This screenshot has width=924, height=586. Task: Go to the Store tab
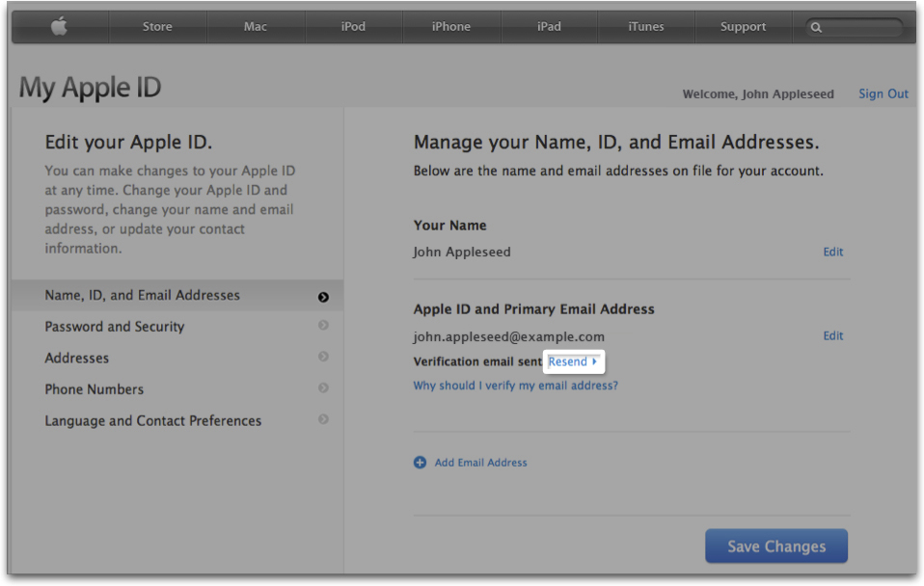157,26
